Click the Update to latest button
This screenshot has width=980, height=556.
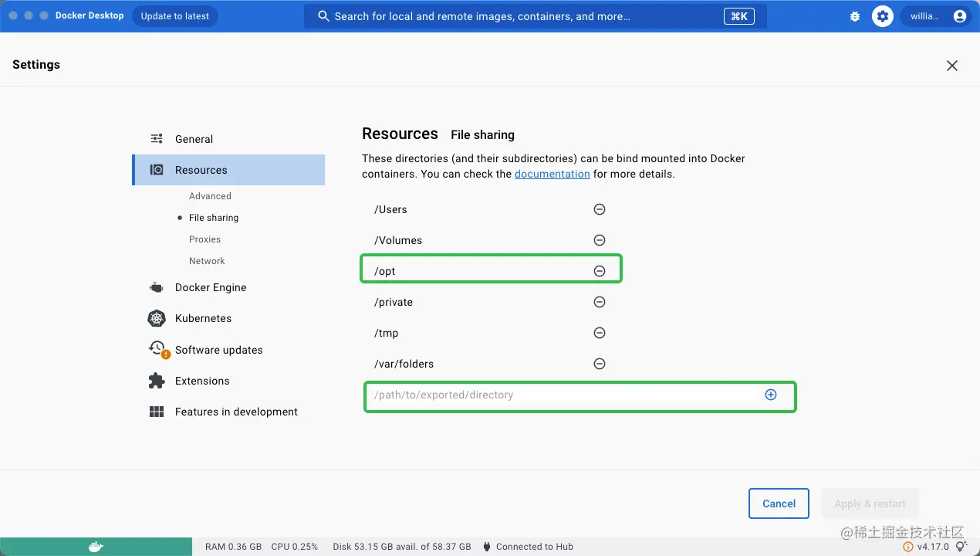pyautogui.click(x=175, y=16)
